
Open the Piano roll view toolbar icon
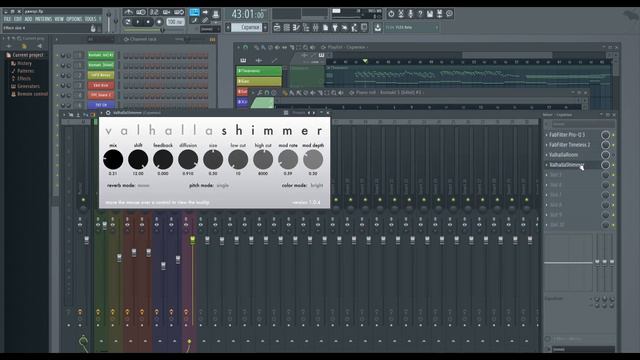[296, 27]
